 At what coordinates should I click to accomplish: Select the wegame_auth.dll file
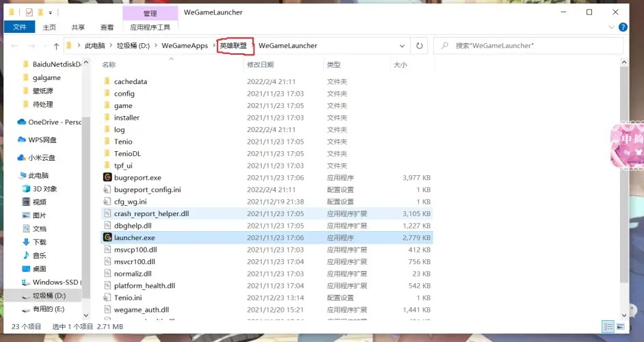coord(267,310)
